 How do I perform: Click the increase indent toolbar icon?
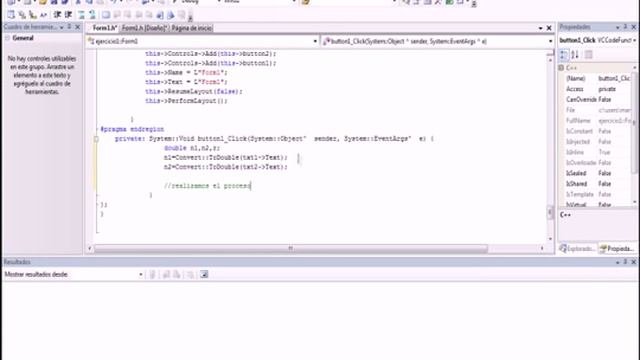(68, 15)
